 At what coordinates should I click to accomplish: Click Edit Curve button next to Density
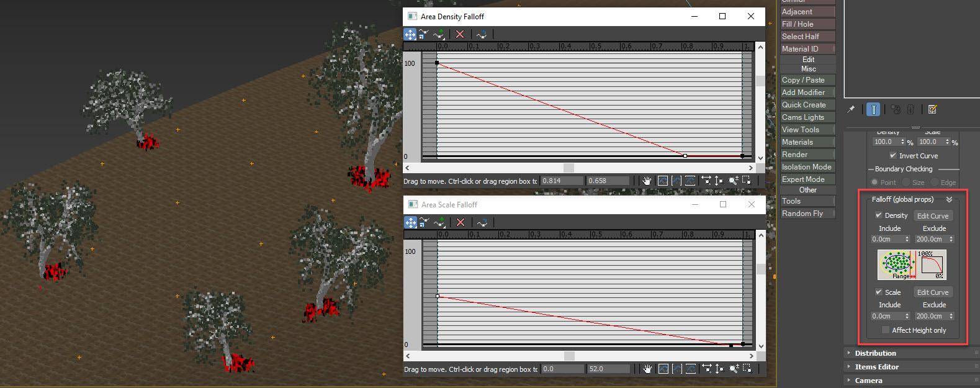(932, 216)
